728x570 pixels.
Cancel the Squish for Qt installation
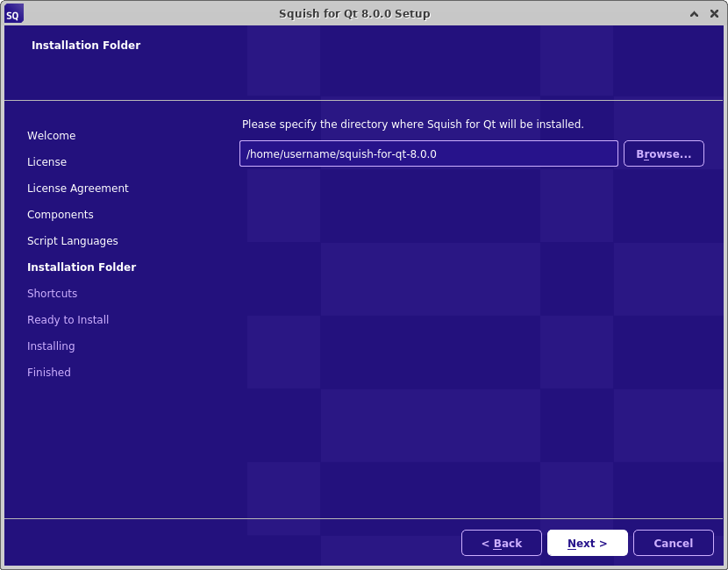click(673, 543)
